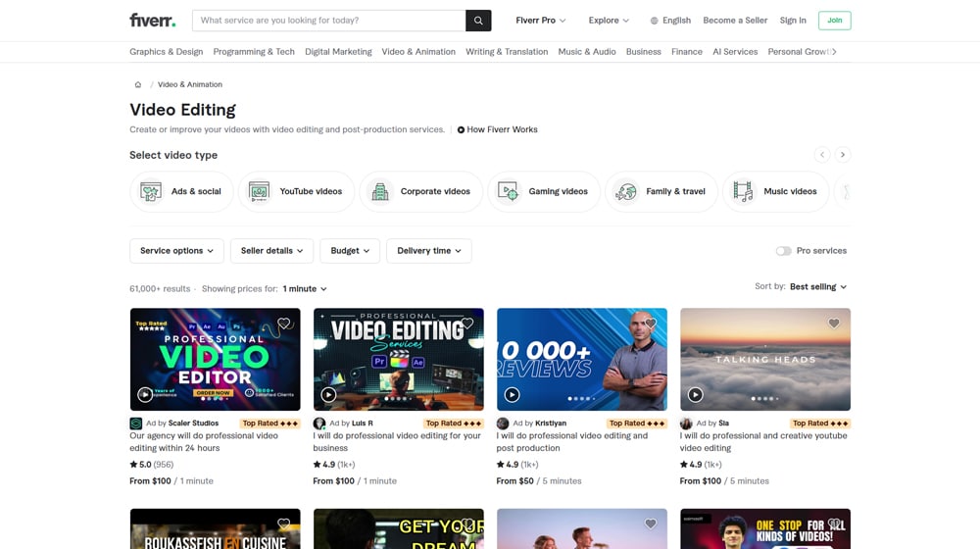Screen dimensions: 980x549
Task: Open the Programming & Tech category
Action: click(x=254, y=52)
